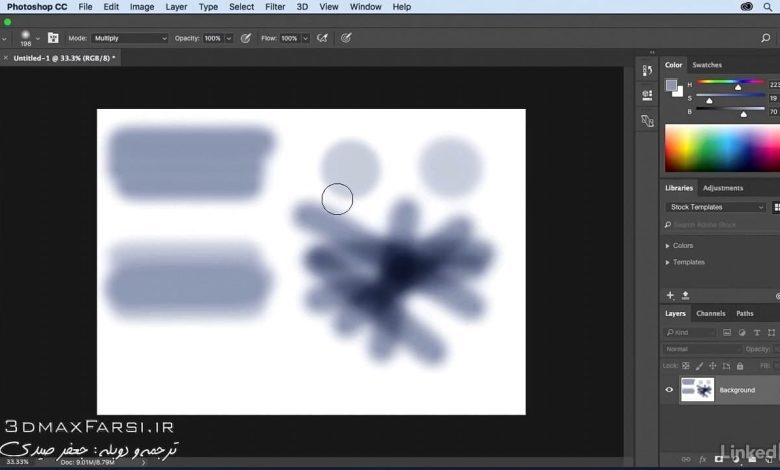Adjust the Brightness slider handle
The image size is (780, 470).
(x=744, y=114)
